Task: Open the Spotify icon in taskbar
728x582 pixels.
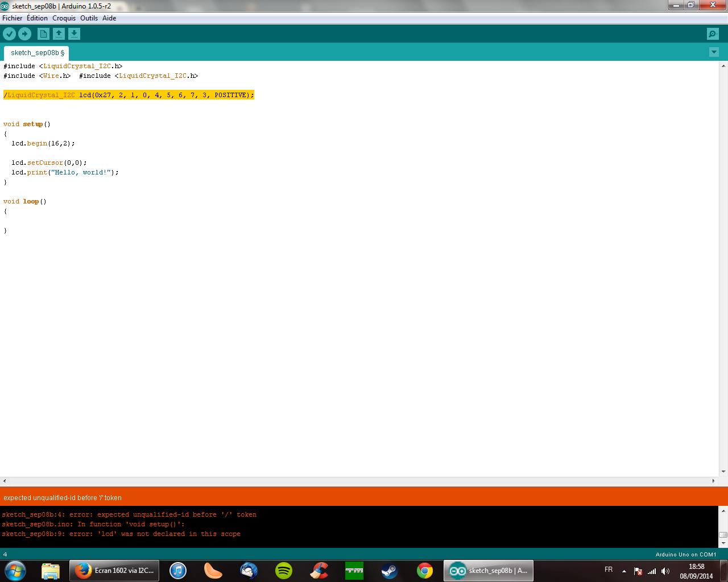Action: click(x=284, y=571)
